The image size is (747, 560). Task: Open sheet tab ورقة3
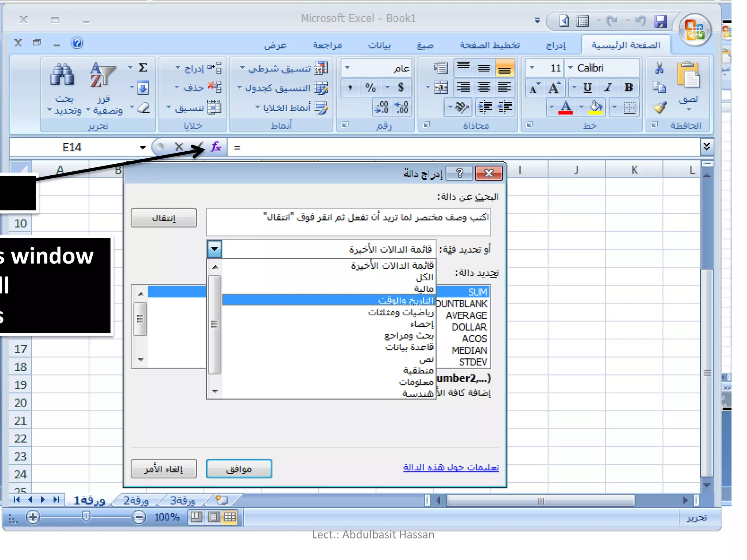pos(182,501)
